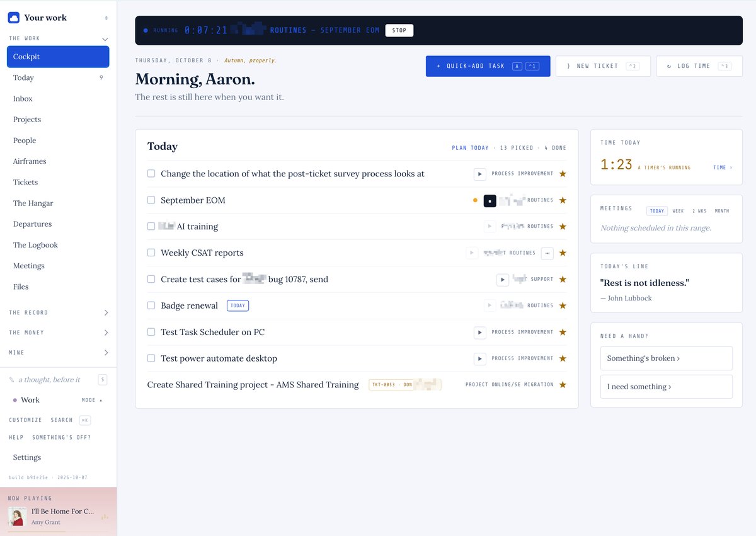Switch meetings range to Week
This screenshot has height=536, width=756.
click(x=678, y=211)
